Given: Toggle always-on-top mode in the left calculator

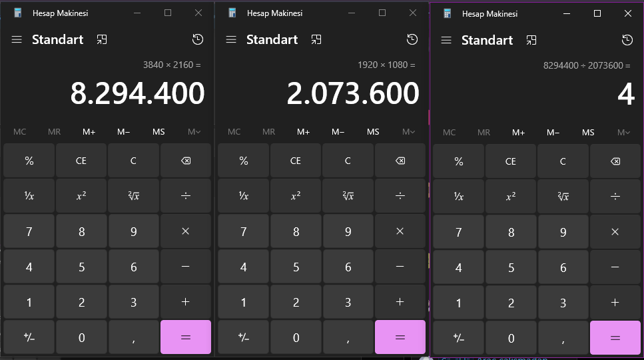Looking at the screenshot, I should tap(101, 39).
